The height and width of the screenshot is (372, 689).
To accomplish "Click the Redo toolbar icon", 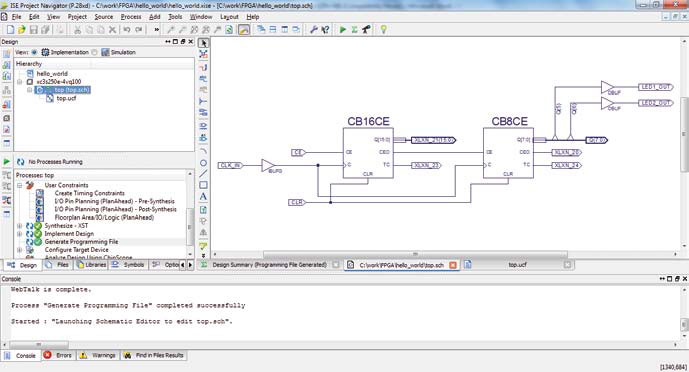I will [138, 29].
